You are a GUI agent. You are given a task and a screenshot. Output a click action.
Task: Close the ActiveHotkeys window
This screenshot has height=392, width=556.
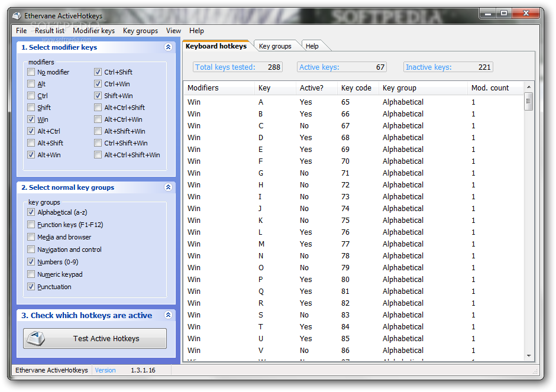(526, 14)
